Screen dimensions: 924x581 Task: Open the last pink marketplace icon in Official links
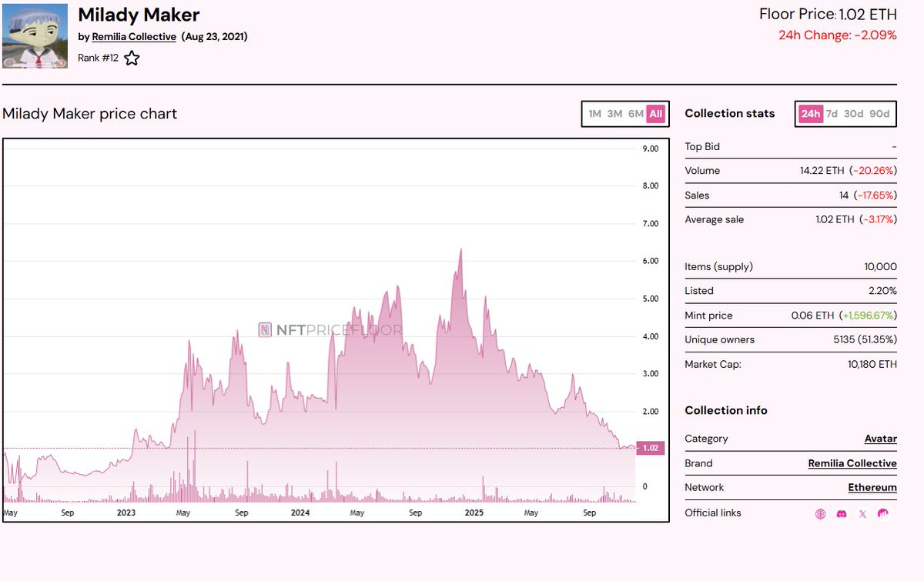coord(883,513)
